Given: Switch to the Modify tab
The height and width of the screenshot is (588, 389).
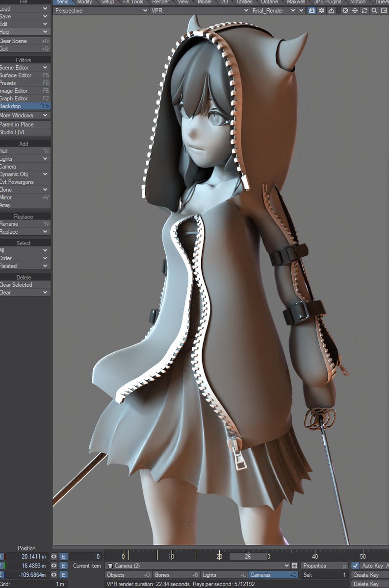Looking at the screenshot, I should point(84,2).
